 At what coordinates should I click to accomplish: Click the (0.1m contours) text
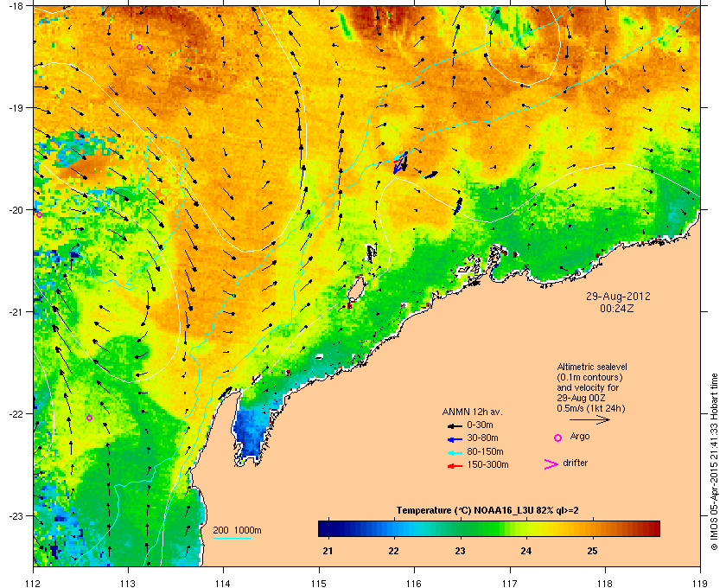[x=589, y=377]
